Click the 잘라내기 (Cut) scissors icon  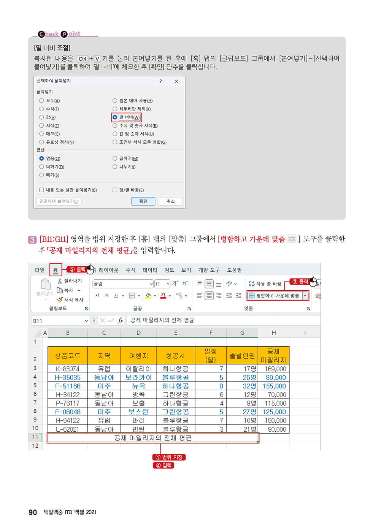[x=60, y=281]
